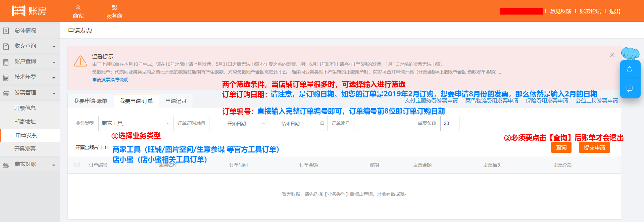
Task: Click the calendar icon in date range field
Action: pyautogui.click(x=322, y=123)
